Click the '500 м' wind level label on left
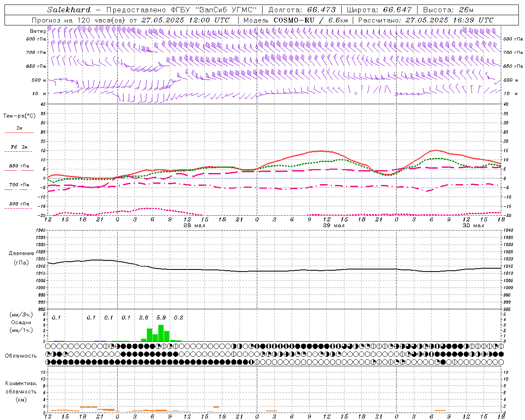Screen dimensions: 525x420 coord(39,80)
